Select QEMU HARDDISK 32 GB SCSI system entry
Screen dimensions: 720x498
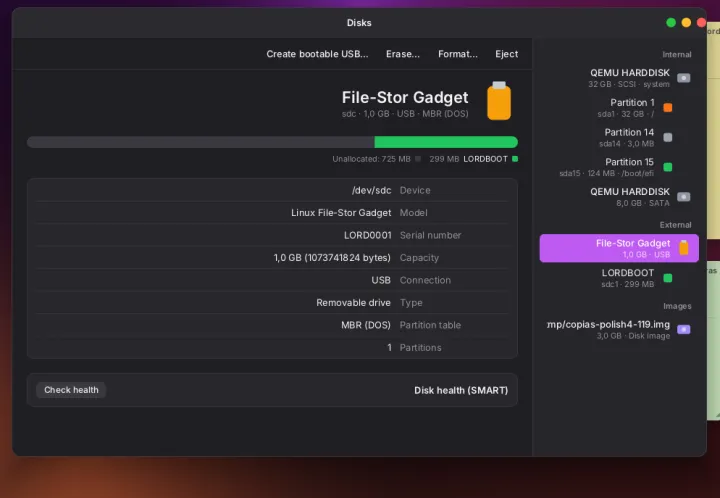click(x=619, y=78)
